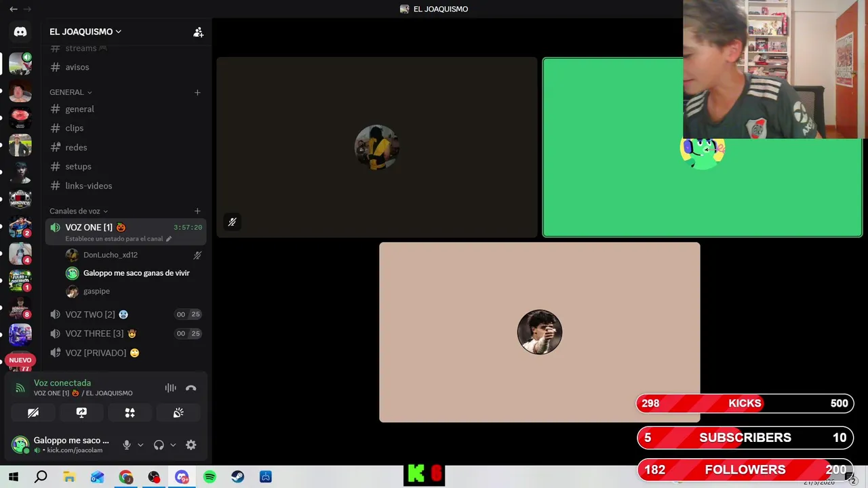Open the green Kick K taskbar icon
The width and height of the screenshot is (868, 488).
click(x=416, y=474)
